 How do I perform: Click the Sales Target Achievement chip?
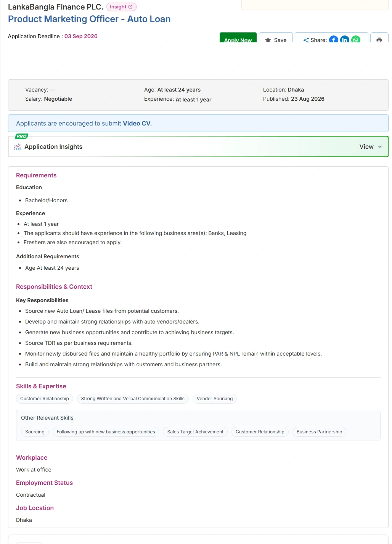tap(195, 432)
